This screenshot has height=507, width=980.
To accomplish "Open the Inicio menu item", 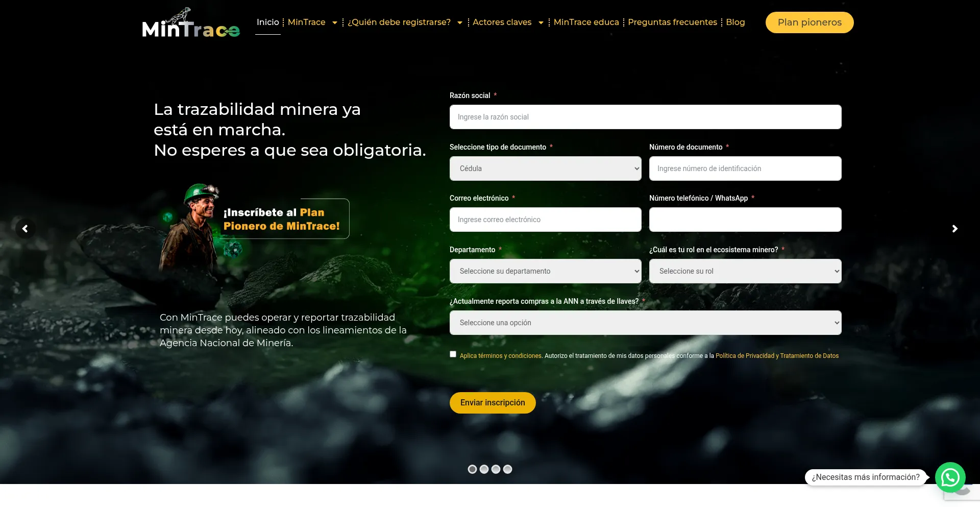I will click(x=268, y=22).
